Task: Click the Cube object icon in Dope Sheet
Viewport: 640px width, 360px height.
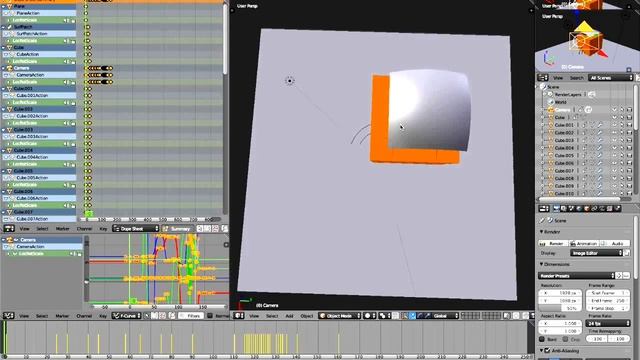Action: [x=10, y=47]
